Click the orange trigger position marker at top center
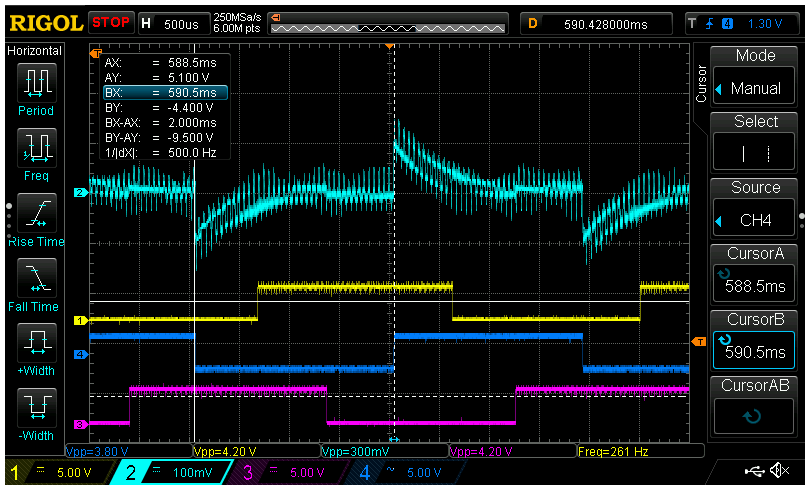Viewport: 809px width, 489px height. tap(390, 46)
